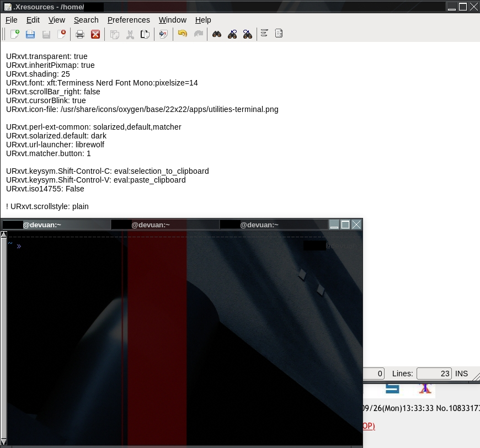
Task: Click the toolbar drag handle grip
Action: [3, 34]
